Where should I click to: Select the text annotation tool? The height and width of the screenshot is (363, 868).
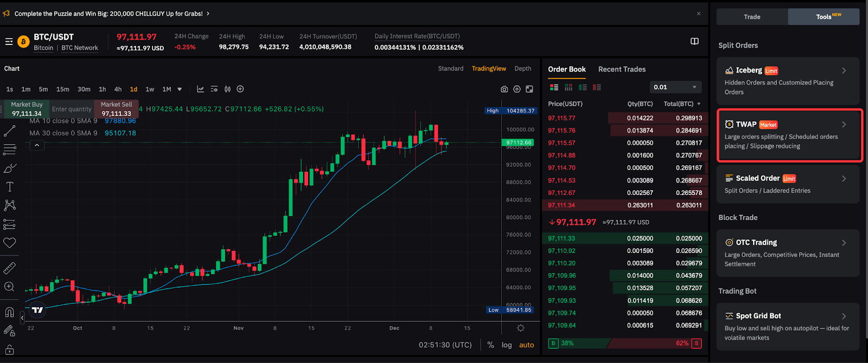pyautogui.click(x=10, y=187)
